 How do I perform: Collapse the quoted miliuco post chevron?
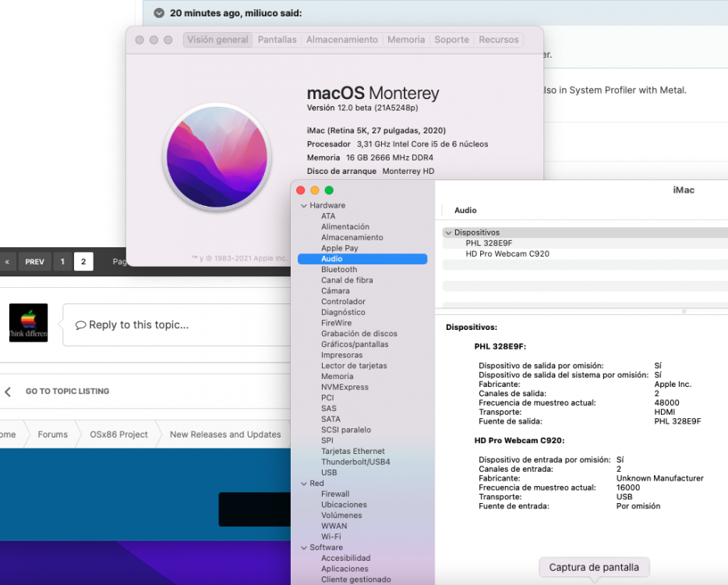tap(159, 13)
